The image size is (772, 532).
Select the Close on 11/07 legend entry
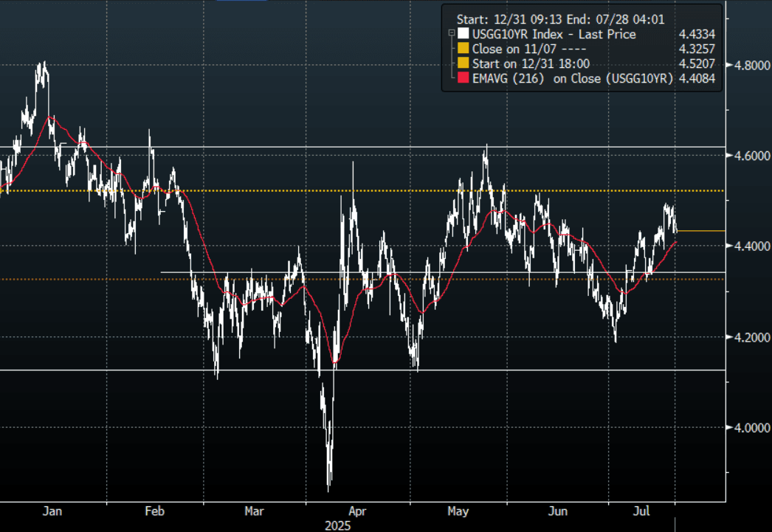click(x=520, y=49)
